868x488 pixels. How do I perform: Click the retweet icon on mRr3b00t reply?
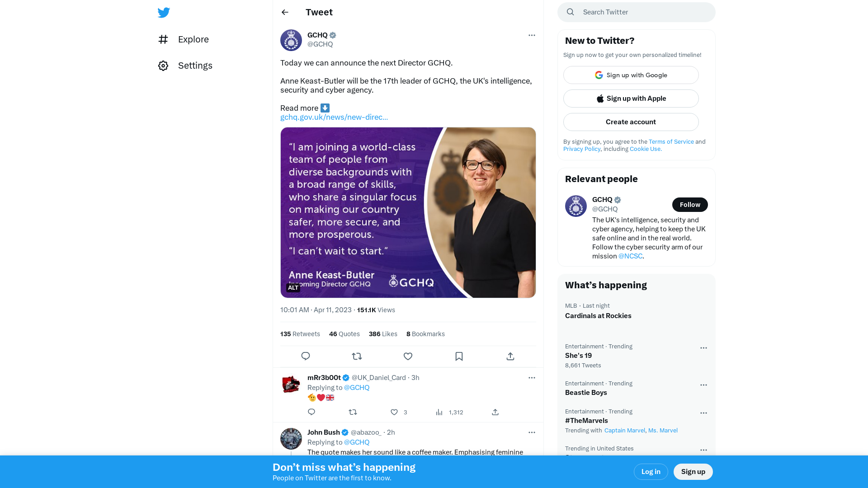[x=353, y=412]
